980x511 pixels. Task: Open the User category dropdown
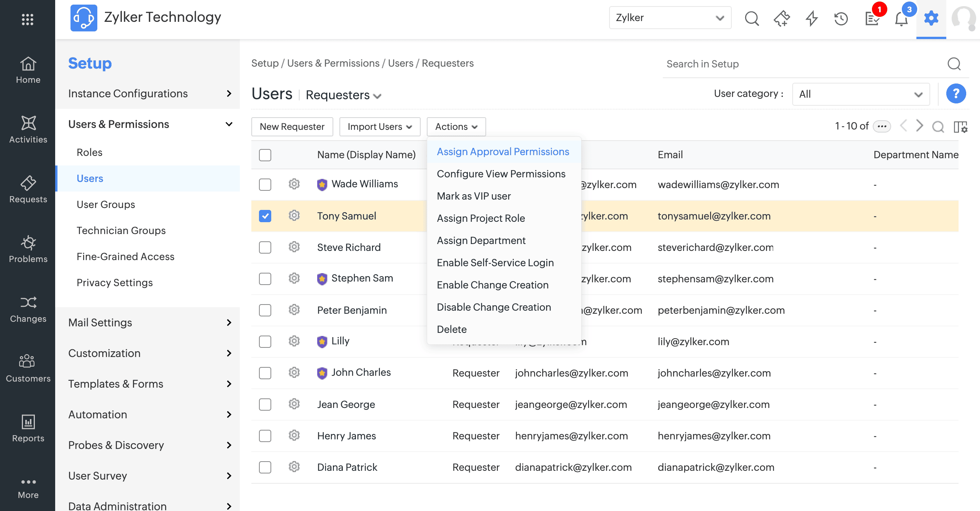(860, 94)
